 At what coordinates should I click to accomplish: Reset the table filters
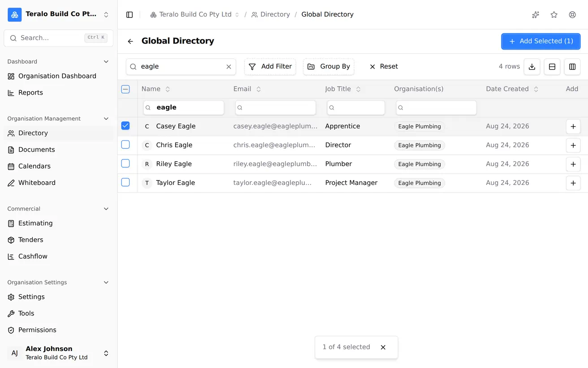[x=383, y=67]
